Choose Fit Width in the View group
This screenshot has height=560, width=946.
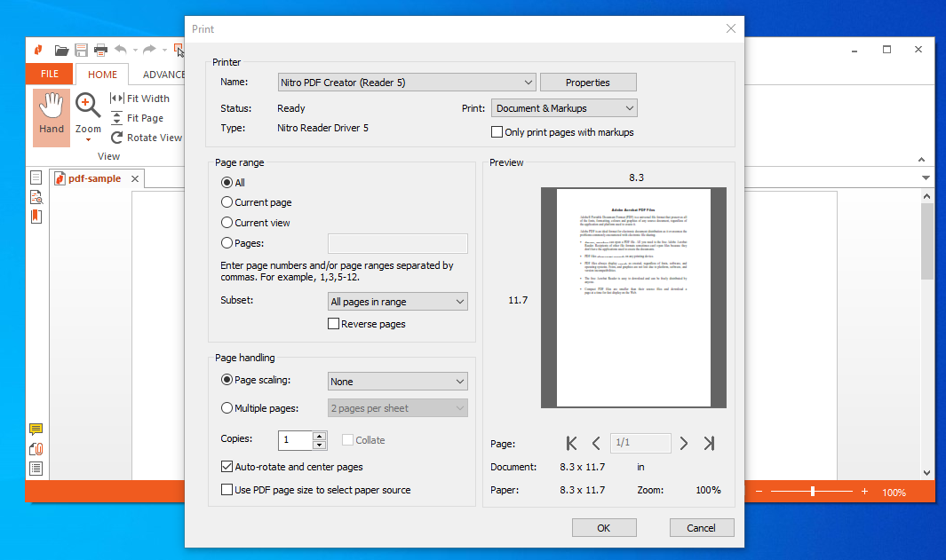point(140,99)
